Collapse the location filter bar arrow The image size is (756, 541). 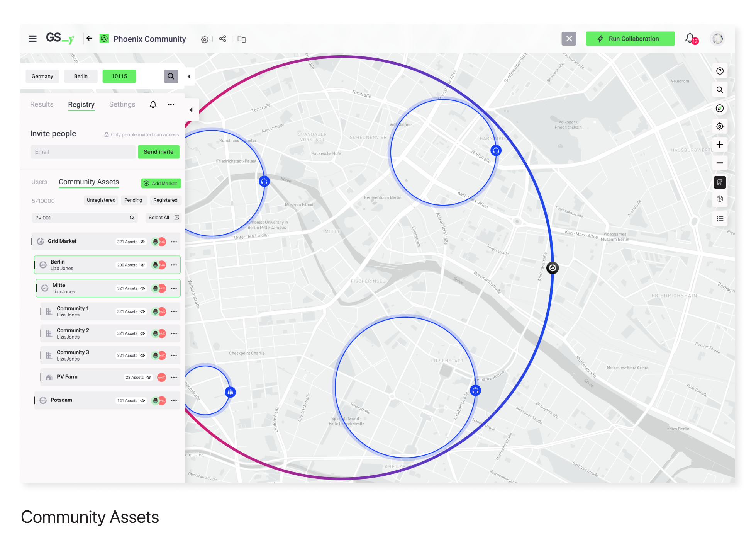click(189, 77)
